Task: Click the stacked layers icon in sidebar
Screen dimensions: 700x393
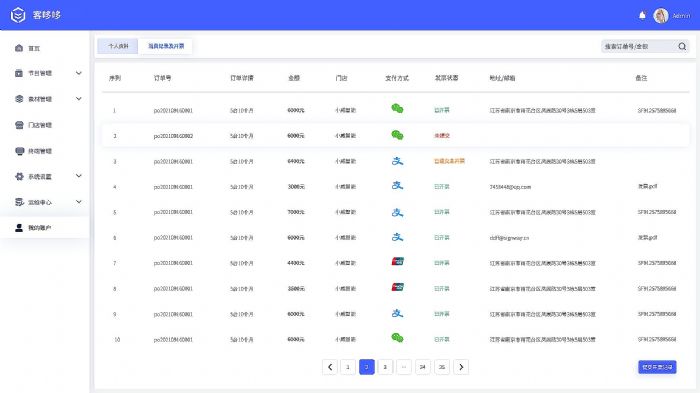Action: coord(19,99)
